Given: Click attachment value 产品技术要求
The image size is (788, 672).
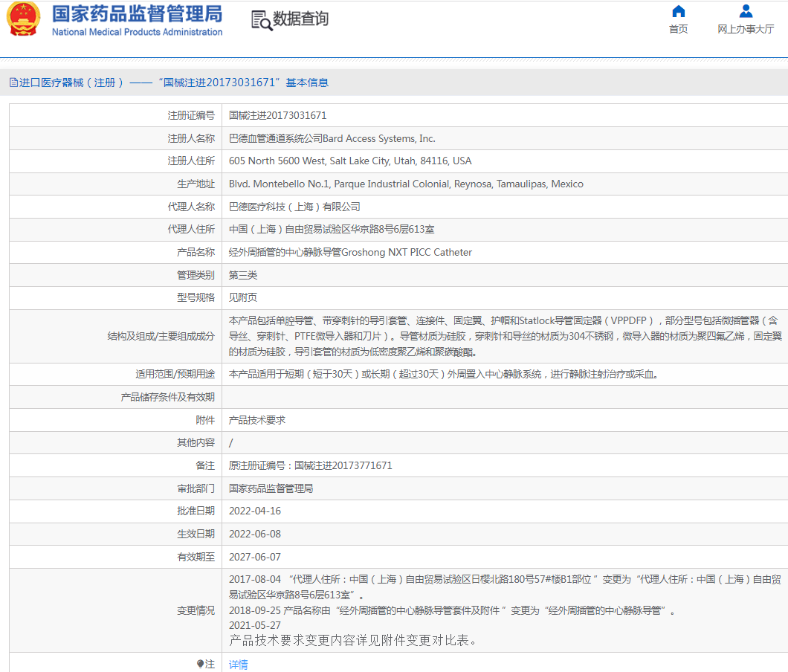Looking at the screenshot, I should (256, 420).
